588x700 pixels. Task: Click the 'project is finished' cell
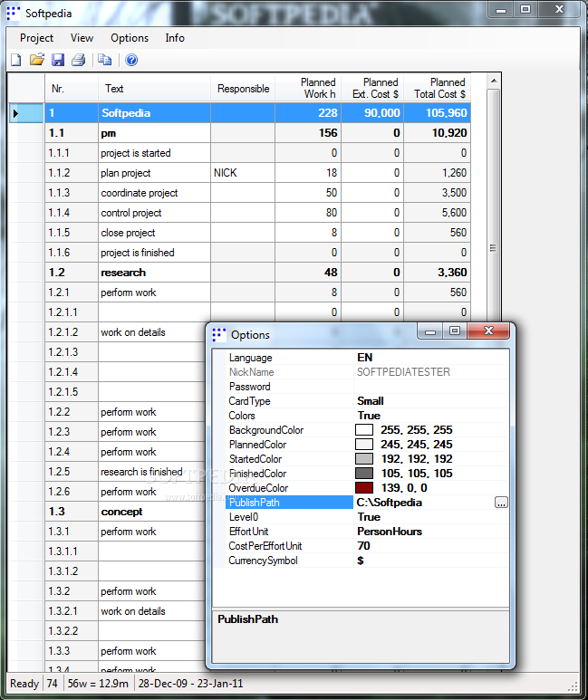(x=154, y=253)
